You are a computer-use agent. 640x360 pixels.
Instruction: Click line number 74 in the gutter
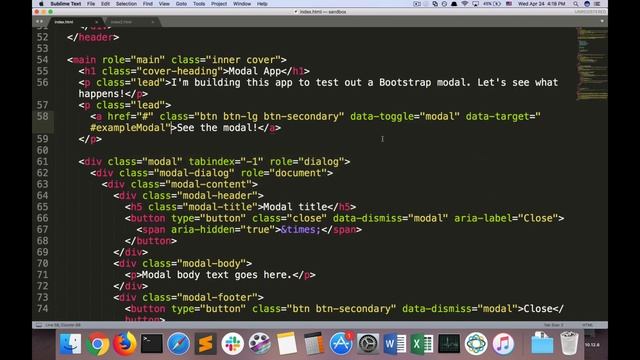pyautogui.click(x=42, y=309)
